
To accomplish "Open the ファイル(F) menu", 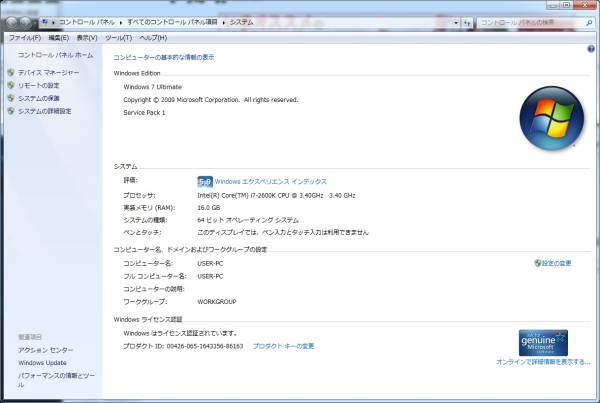I will [24, 38].
